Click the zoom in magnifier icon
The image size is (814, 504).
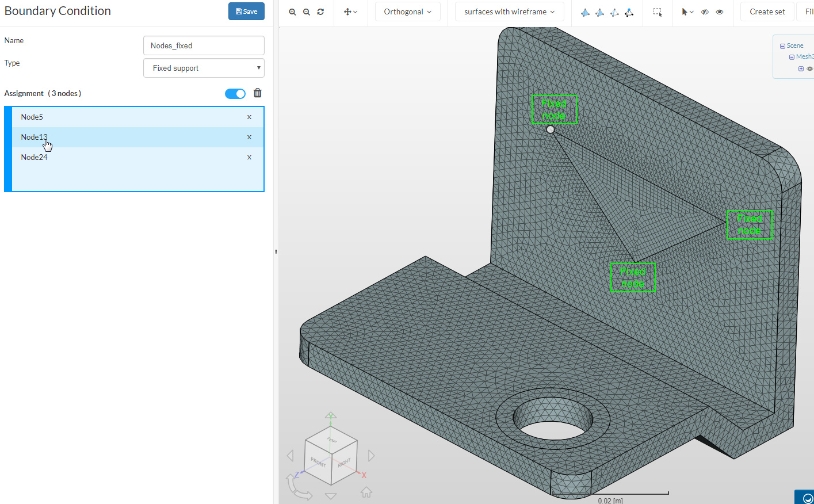click(x=292, y=12)
